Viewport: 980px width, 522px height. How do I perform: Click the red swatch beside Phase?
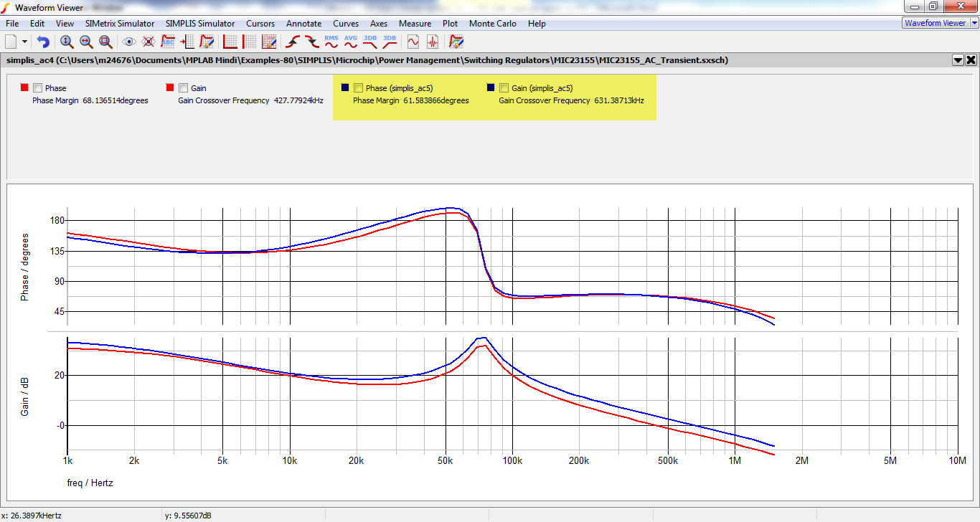[x=24, y=87]
